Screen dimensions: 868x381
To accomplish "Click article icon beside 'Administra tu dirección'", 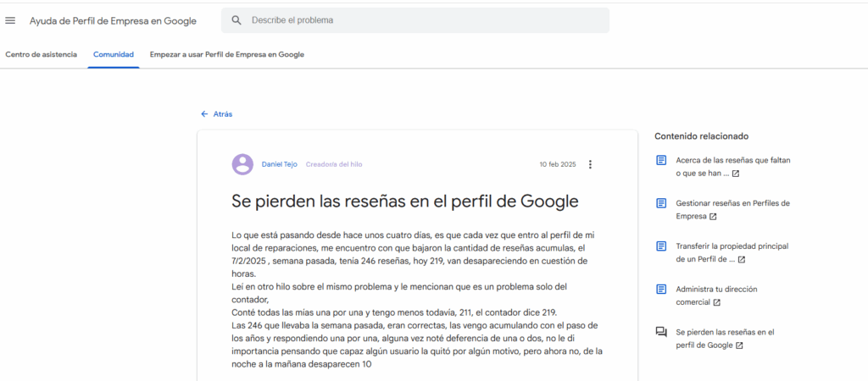I will coord(661,289).
